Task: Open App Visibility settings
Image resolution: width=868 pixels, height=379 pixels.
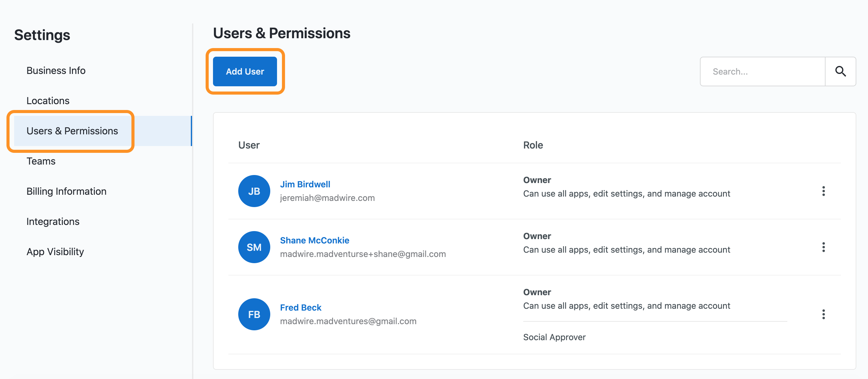Action: [55, 251]
